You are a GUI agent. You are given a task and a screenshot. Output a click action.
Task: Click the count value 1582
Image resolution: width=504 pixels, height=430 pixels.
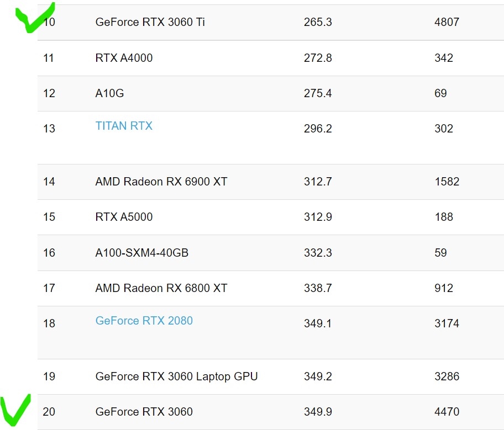coord(447,182)
